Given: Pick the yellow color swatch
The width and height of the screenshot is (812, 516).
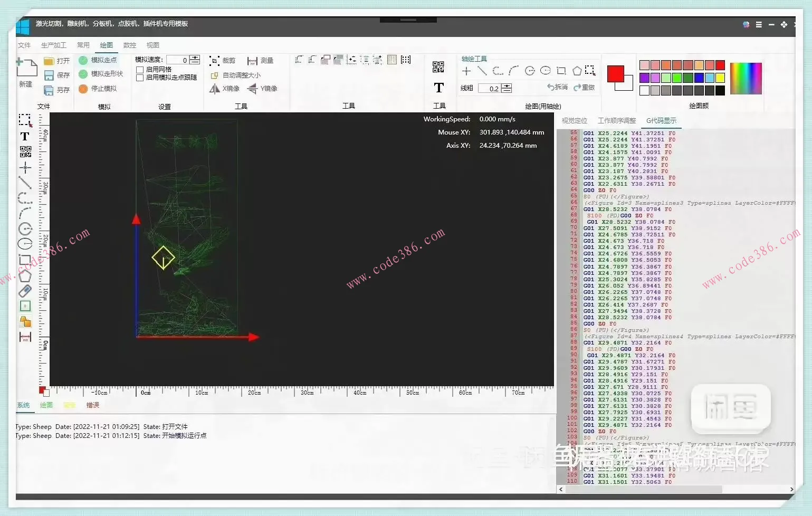Looking at the screenshot, I should 720,78.
